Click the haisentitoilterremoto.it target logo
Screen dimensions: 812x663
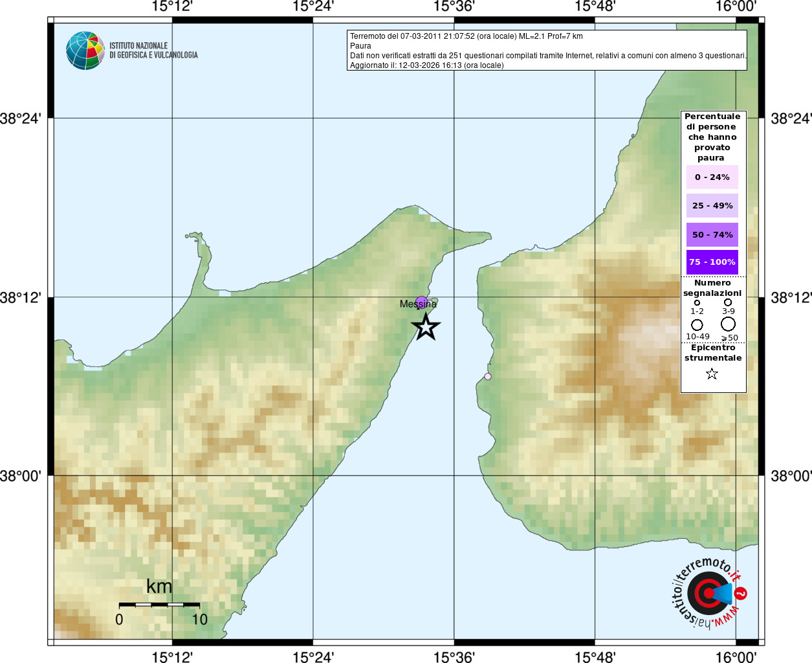[x=708, y=593]
